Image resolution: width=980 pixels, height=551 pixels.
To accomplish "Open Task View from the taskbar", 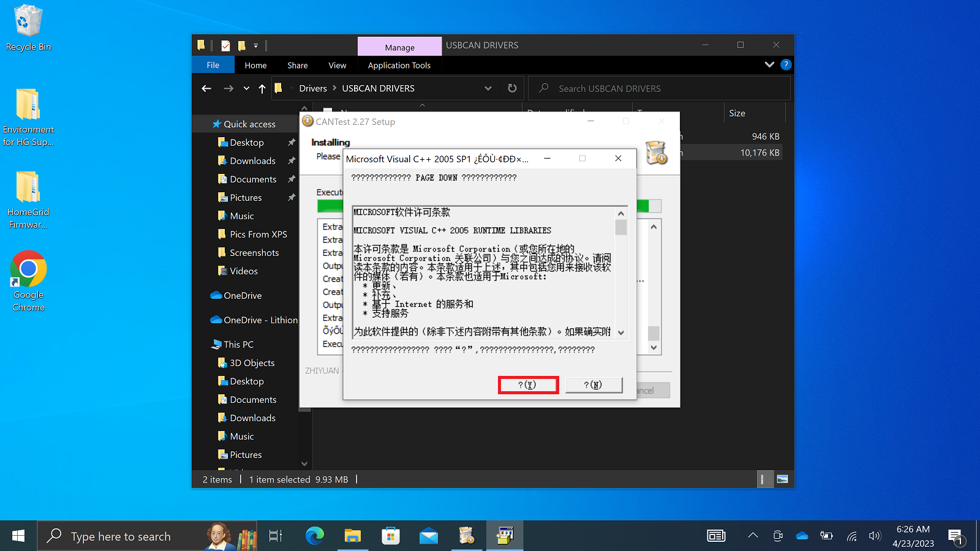I will coord(276,536).
